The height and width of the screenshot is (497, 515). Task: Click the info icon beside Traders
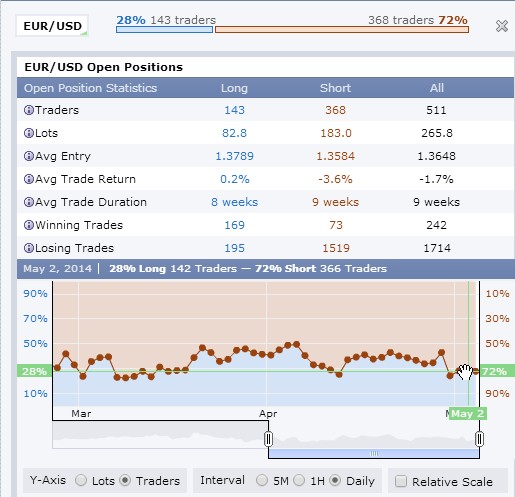(29, 110)
